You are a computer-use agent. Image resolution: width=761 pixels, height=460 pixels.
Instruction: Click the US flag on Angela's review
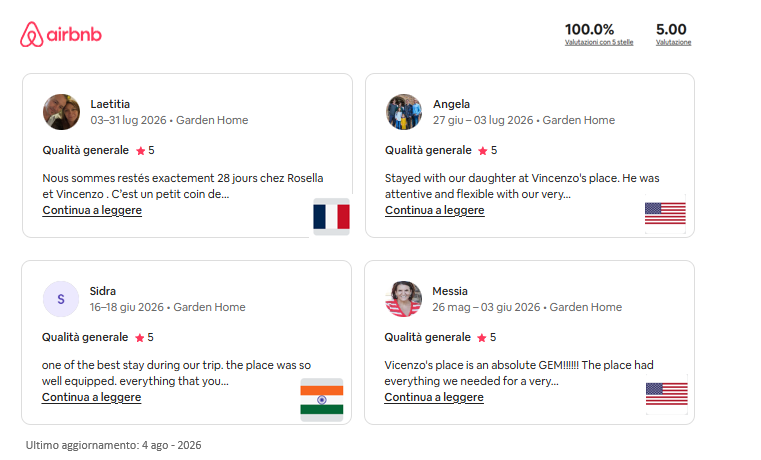point(665,214)
